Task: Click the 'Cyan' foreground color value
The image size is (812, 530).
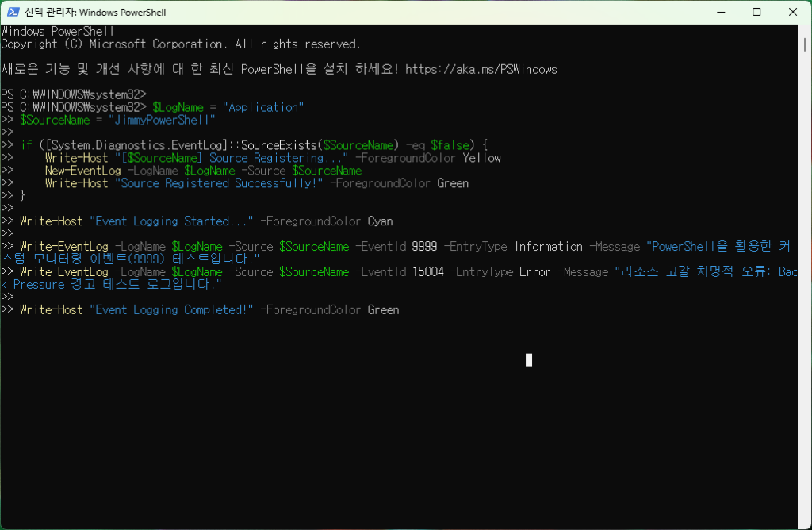Action: [x=380, y=221]
